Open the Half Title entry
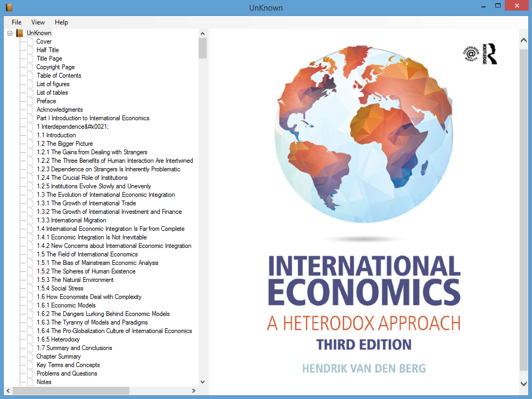Screen dimensions: 532x399 coord(47,50)
